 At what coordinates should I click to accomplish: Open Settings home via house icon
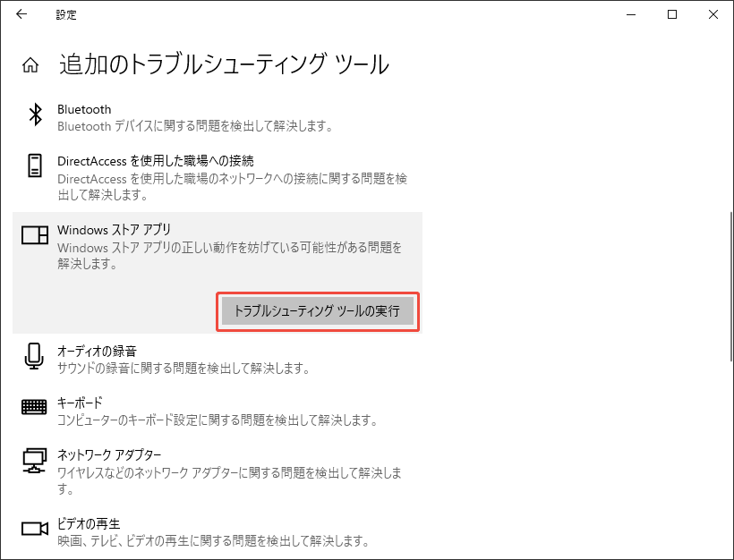30,65
